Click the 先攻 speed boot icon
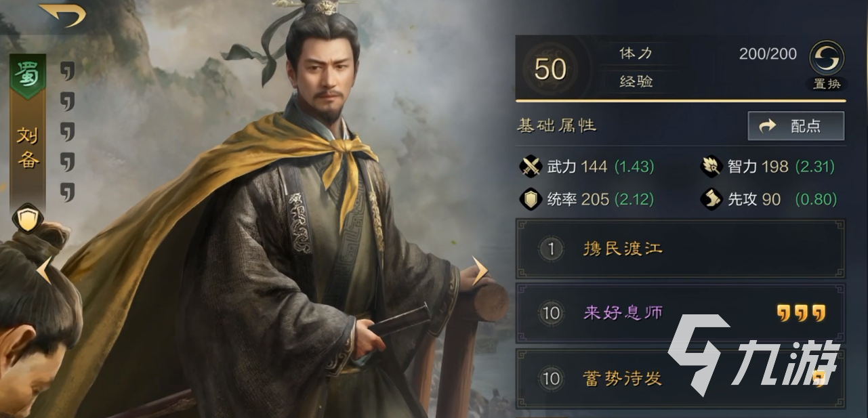Viewport: 868px width, 418px height. 711,199
